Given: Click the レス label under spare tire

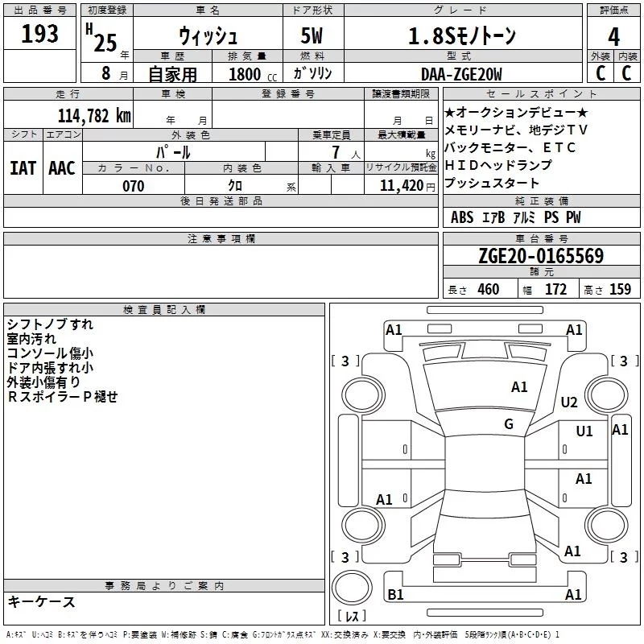Looking at the screenshot, I should tap(352, 616).
